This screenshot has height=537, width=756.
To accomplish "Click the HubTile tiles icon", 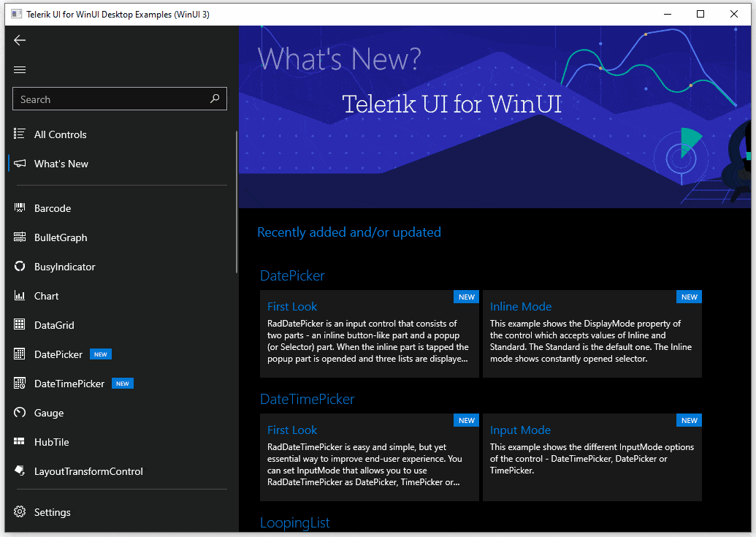I will tap(19, 441).
